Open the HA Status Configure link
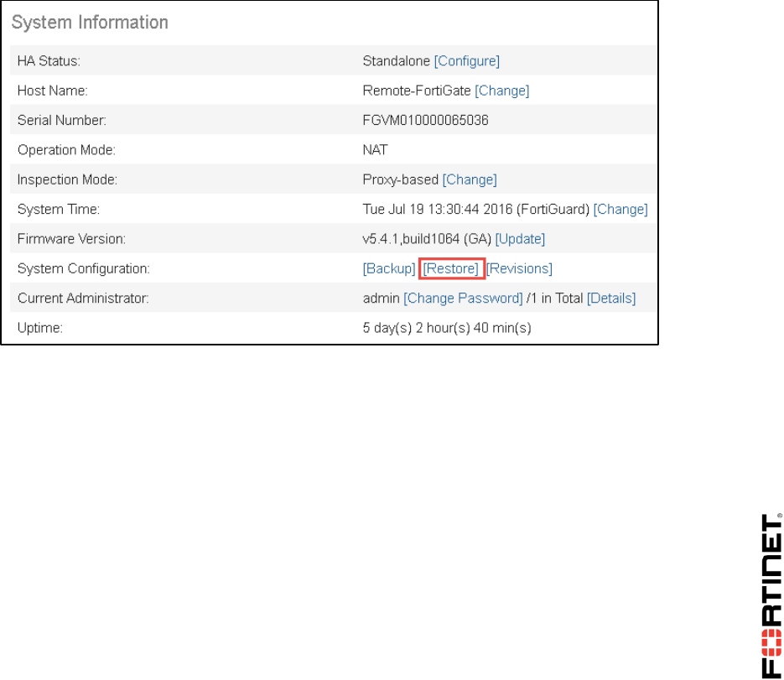This screenshot has height=680, width=784. coord(466,61)
